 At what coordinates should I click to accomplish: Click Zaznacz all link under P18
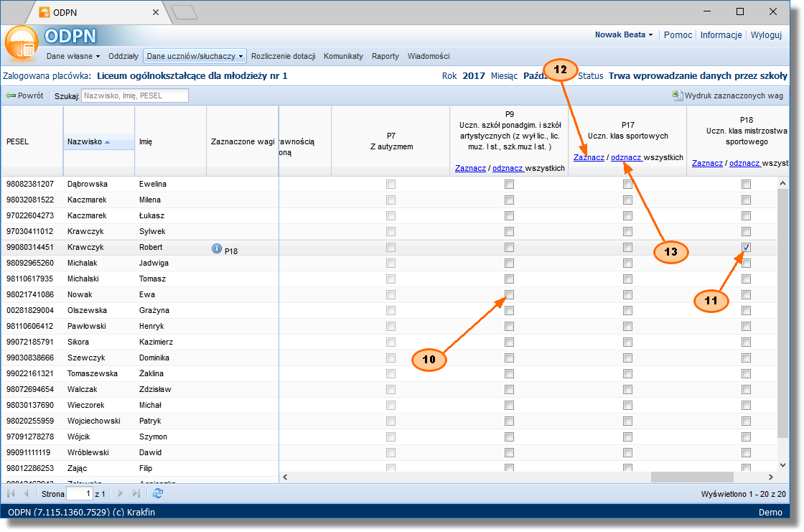(707, 163)
